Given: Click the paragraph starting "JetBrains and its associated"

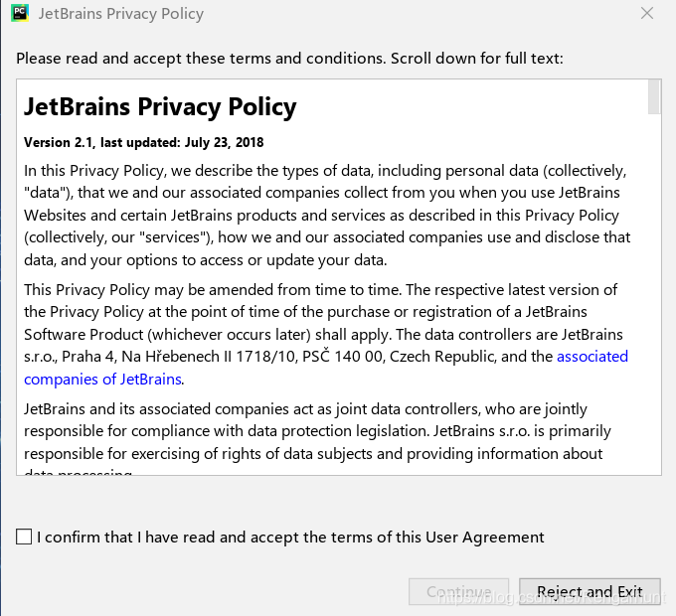Looking at the screenshot, I should click(x=317, y=431).
